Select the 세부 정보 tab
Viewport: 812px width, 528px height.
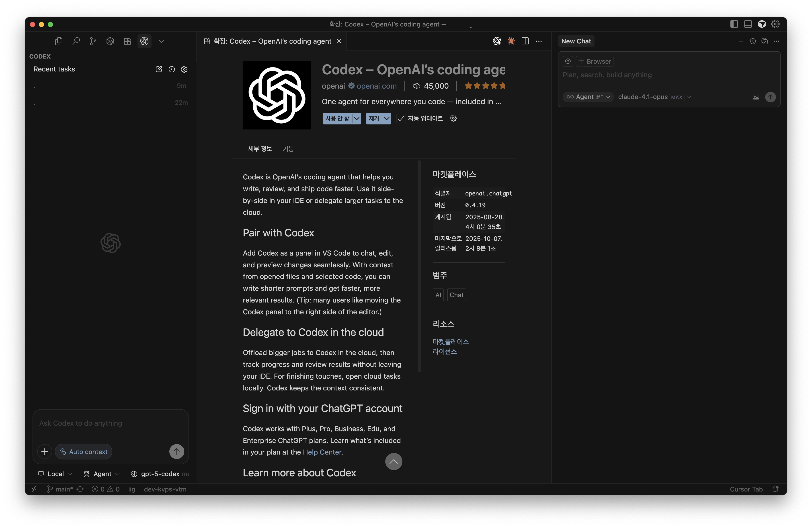point(260,149)
